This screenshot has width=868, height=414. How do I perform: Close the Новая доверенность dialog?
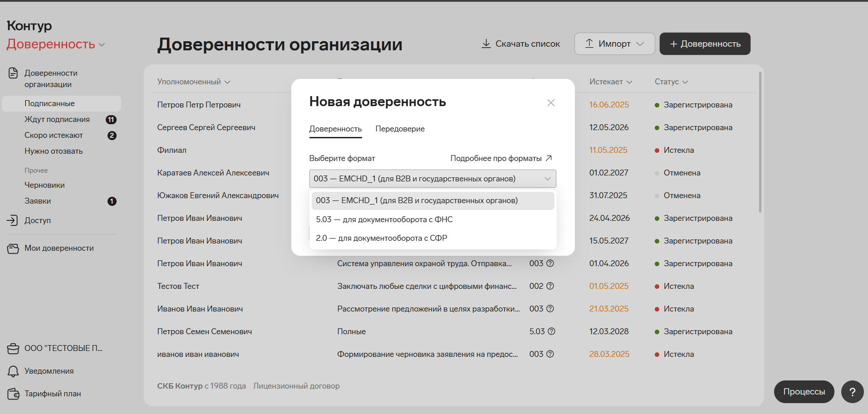551,103
